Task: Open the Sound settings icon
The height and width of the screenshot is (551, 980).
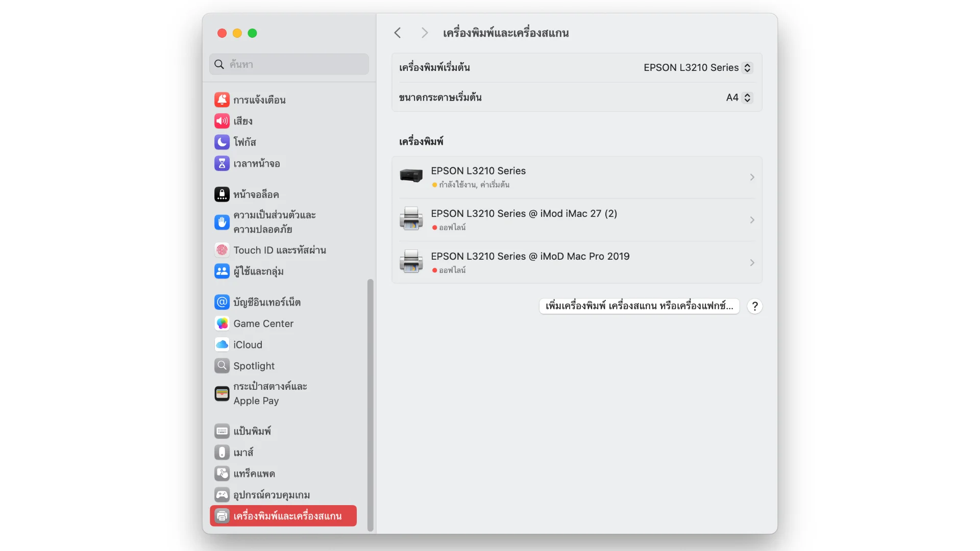Action: [222, 121]
